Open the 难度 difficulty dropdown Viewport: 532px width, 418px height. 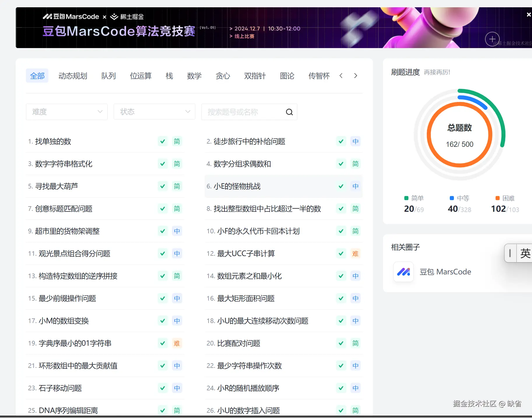pos(67,112)
